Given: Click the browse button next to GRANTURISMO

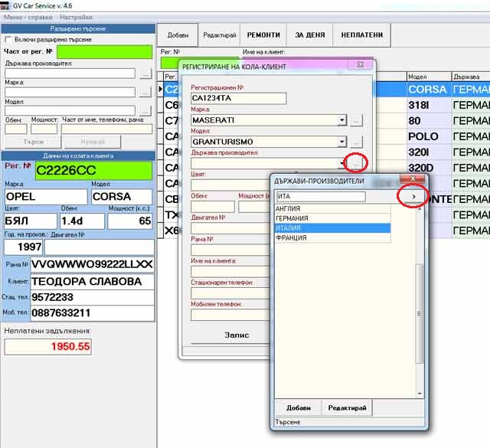Looking at the screenshot, I should coord(356,142).
